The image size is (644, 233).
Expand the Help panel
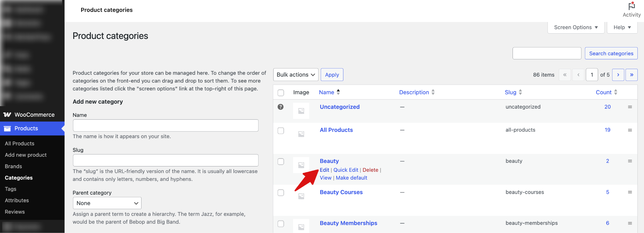622,27
